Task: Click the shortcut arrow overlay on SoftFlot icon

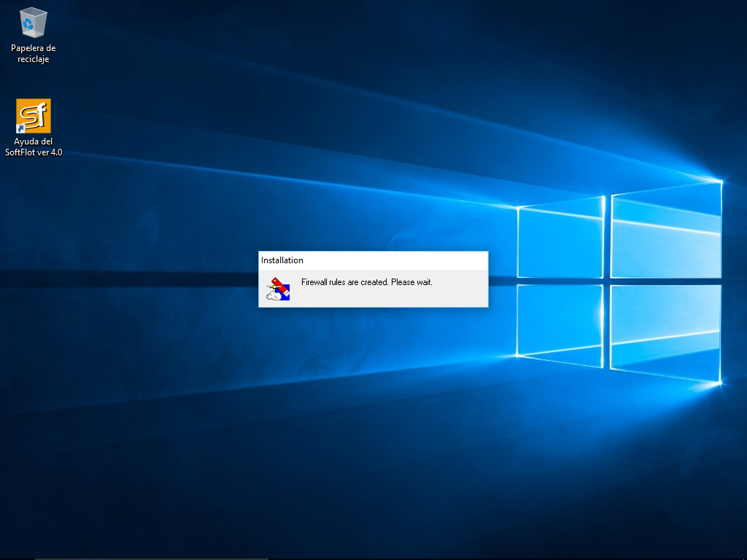Action: (x=20, y=129)
